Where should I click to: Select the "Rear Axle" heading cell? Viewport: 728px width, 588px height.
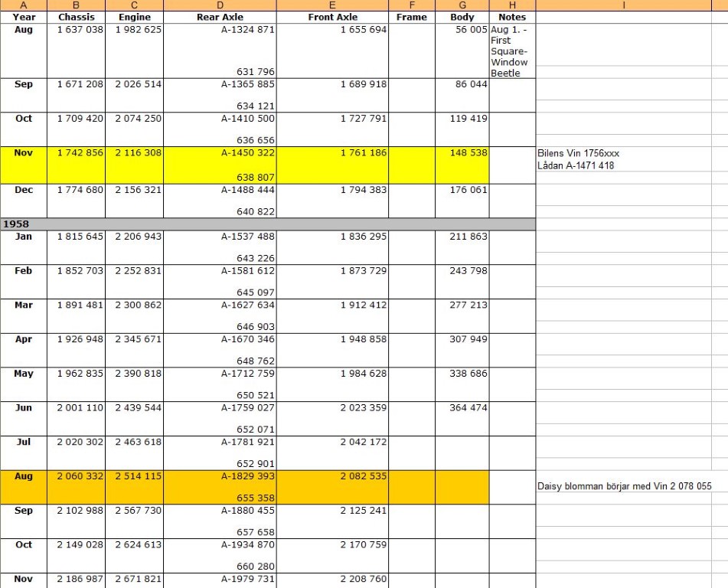220,17
